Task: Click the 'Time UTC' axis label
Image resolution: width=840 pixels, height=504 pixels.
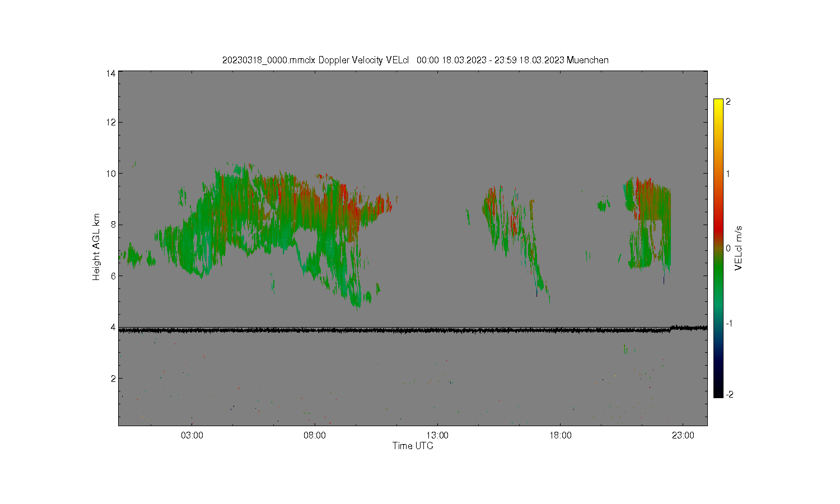Action: pyautogui.click(x=413, y=446)
